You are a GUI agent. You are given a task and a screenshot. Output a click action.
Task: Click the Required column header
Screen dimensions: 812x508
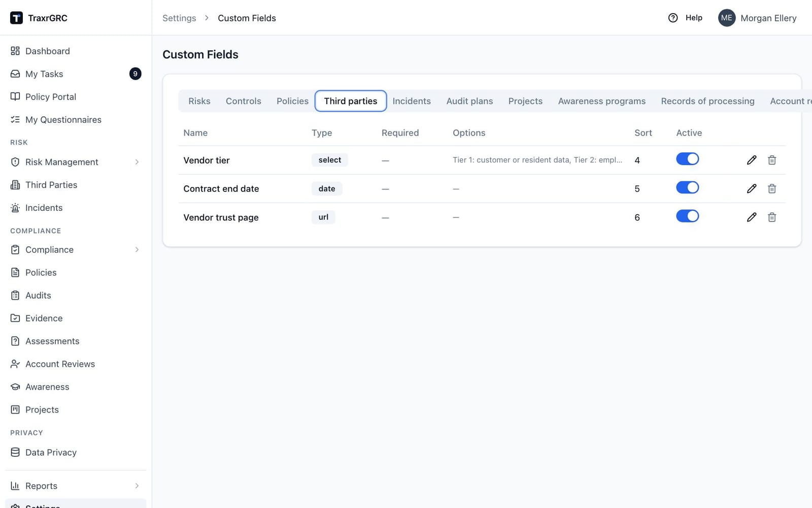(400, 133)
